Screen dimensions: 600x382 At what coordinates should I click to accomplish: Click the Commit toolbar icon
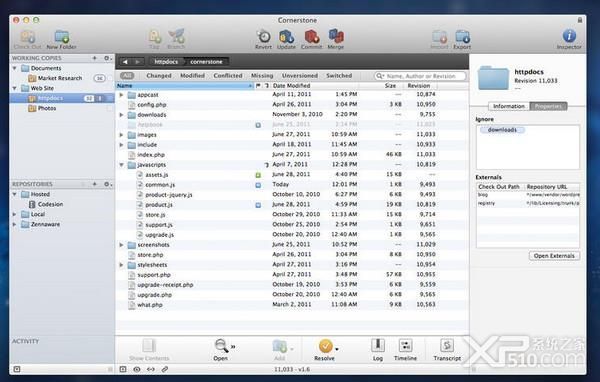tap(311, 37)
